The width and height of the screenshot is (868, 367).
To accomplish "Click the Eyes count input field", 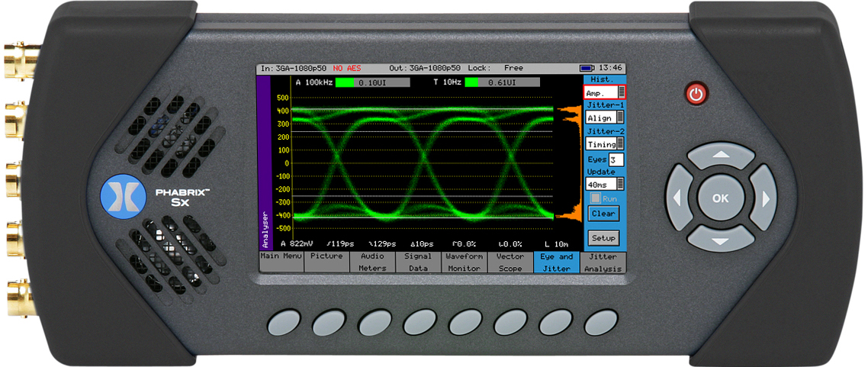I will pos(616,160).
